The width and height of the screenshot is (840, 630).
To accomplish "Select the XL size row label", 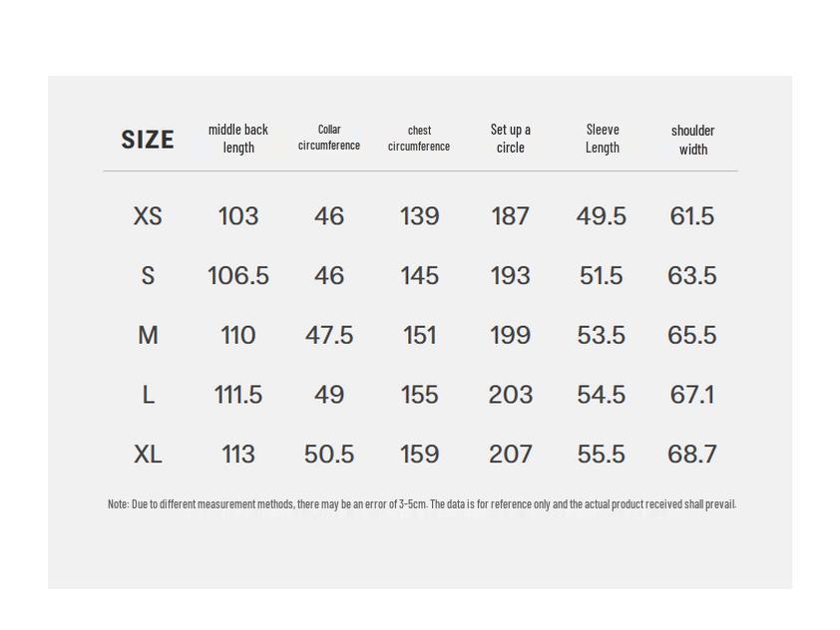I will [x=148, y=455].
